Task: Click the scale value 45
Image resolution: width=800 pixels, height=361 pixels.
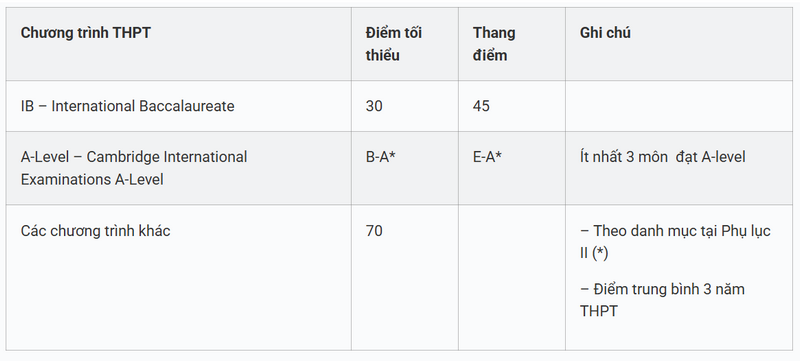Action: pos(481,106)
